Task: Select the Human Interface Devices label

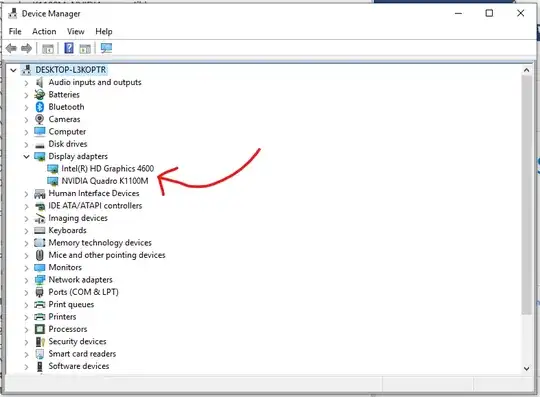Action: [94, 194]
